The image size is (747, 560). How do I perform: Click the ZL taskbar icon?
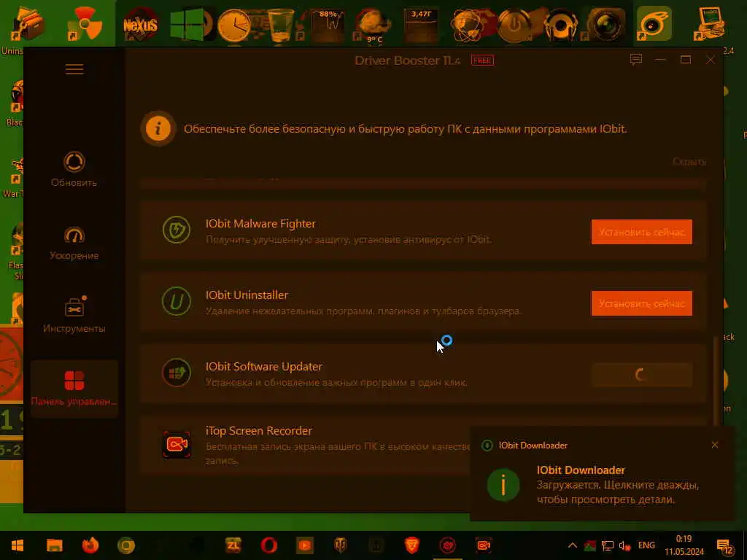(x=233, y=545)
